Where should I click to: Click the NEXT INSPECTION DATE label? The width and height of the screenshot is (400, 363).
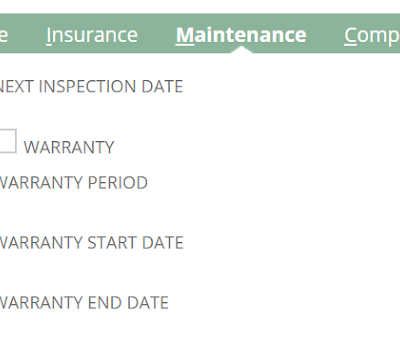[x=91, y=86]
